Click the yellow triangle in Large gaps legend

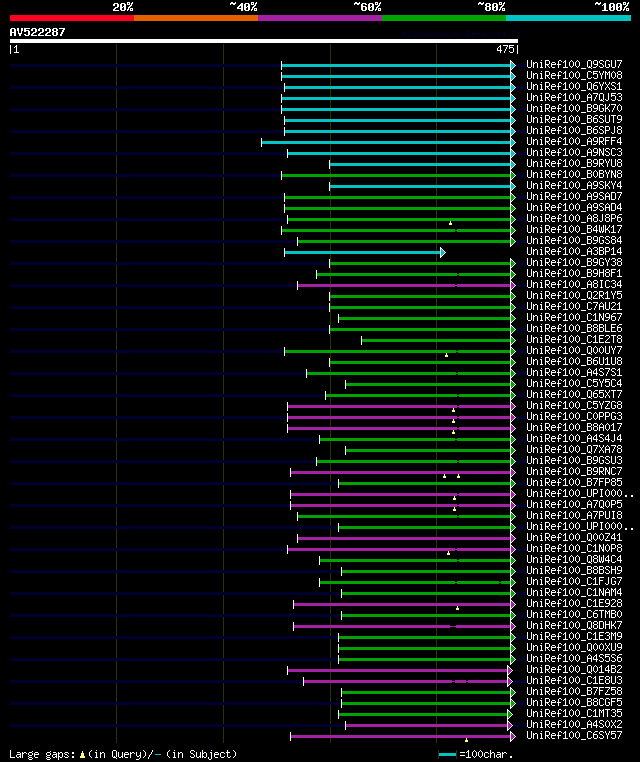point(82,755)
